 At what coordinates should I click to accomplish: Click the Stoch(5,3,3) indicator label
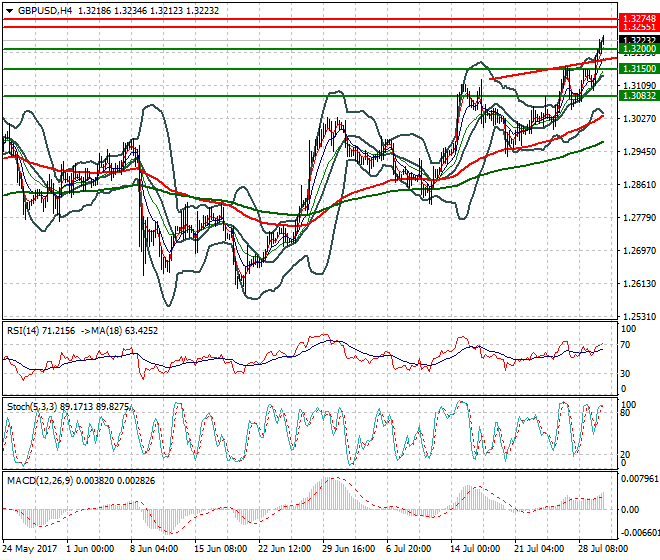(x=33, y=407)
